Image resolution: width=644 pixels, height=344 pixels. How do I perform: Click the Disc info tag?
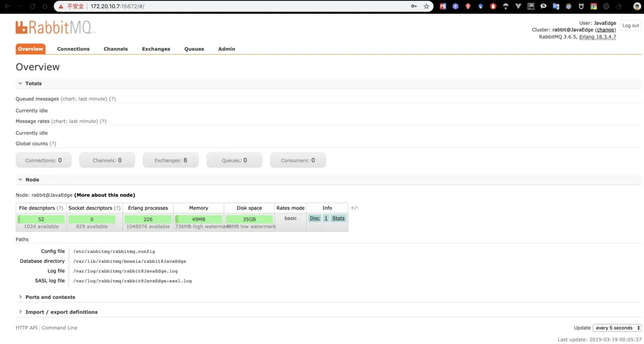pos(315,218)
